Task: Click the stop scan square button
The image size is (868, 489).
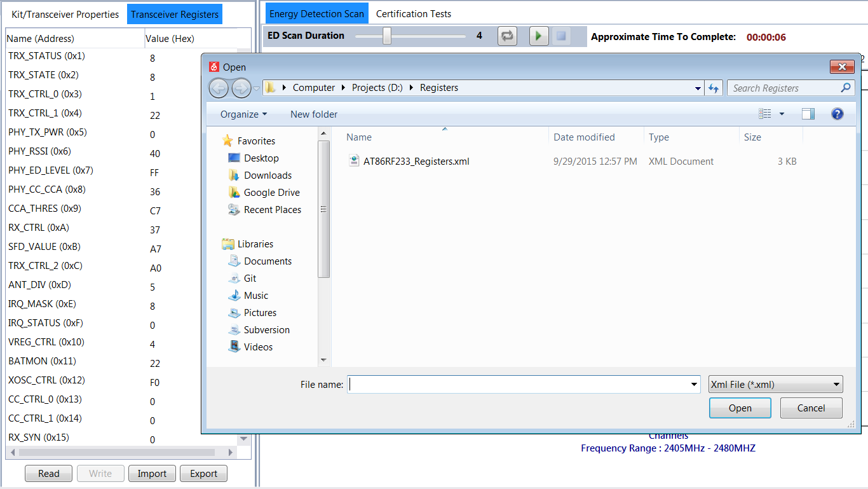Action: coord(561,36)
